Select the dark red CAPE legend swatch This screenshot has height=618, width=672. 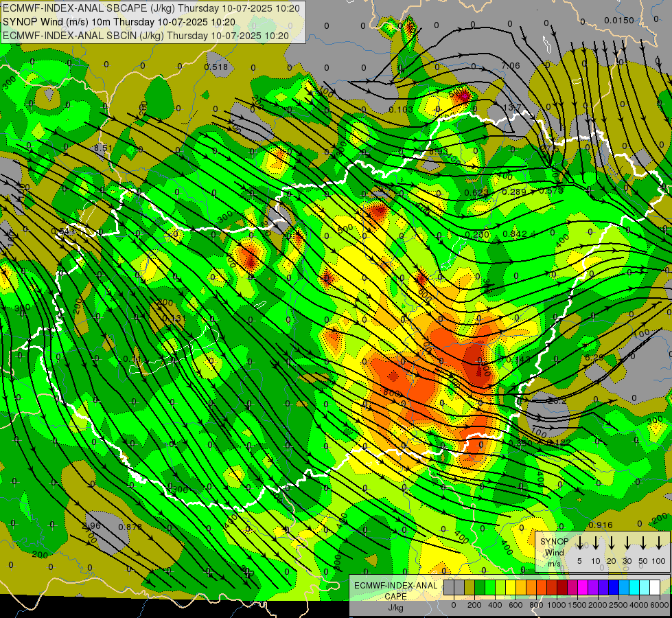coord(562,587)
